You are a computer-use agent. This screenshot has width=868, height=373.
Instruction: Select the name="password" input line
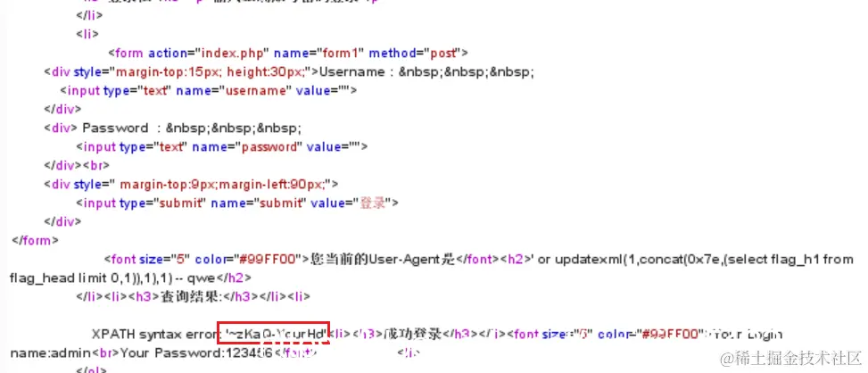222,146
